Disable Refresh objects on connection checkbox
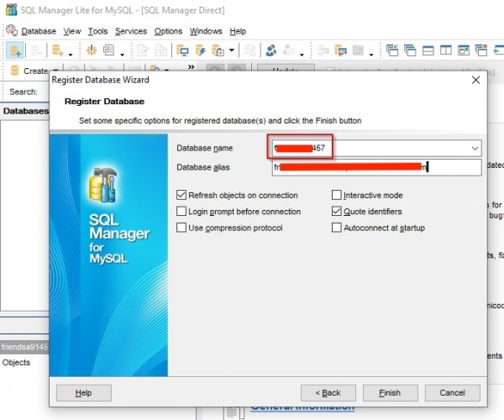The width and height of the screenshot is (504, 420). pos(181,196)
